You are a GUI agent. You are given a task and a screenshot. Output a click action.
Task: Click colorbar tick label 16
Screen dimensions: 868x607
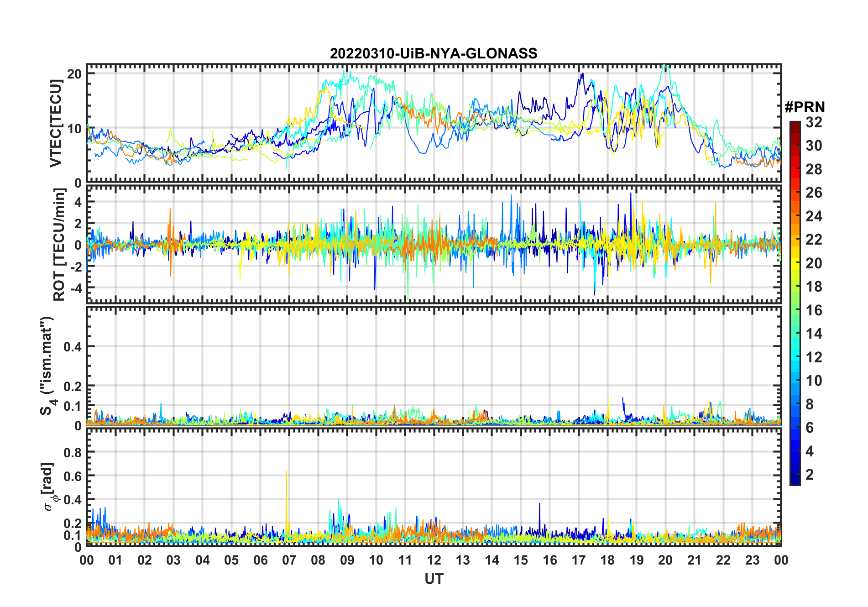coord(814,310)
